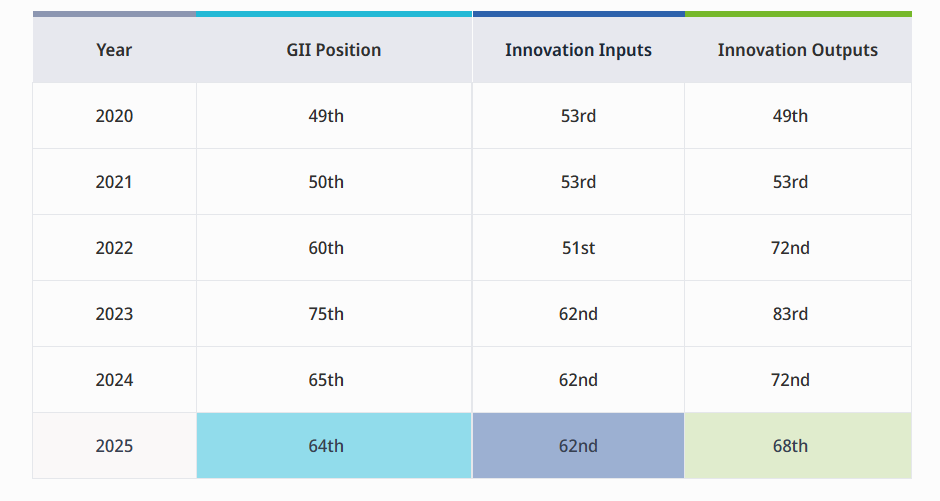Select the 2021 year cell
This screenshot has width=940, height=501.
[114, 182]
